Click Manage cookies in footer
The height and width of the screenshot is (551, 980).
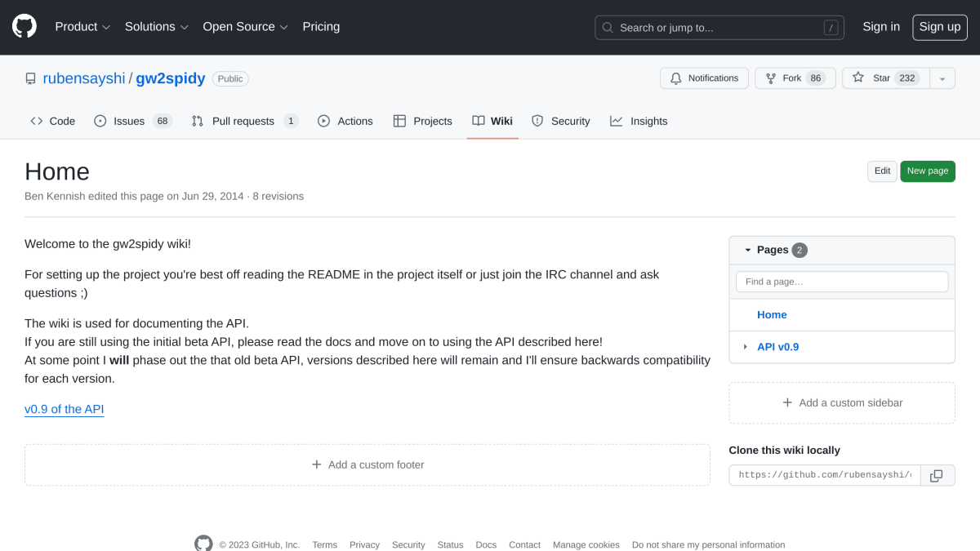click(x=586, y=544)
